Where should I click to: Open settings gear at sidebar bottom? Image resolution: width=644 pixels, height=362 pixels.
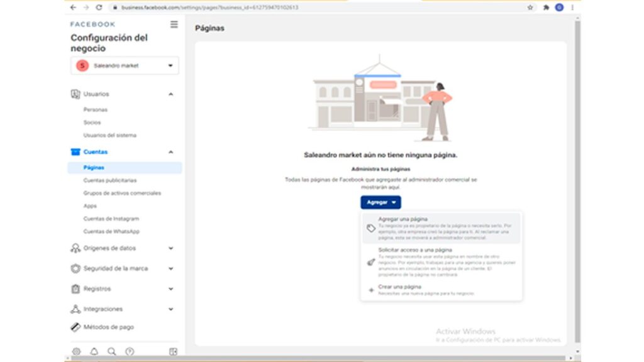pos(76,351)
